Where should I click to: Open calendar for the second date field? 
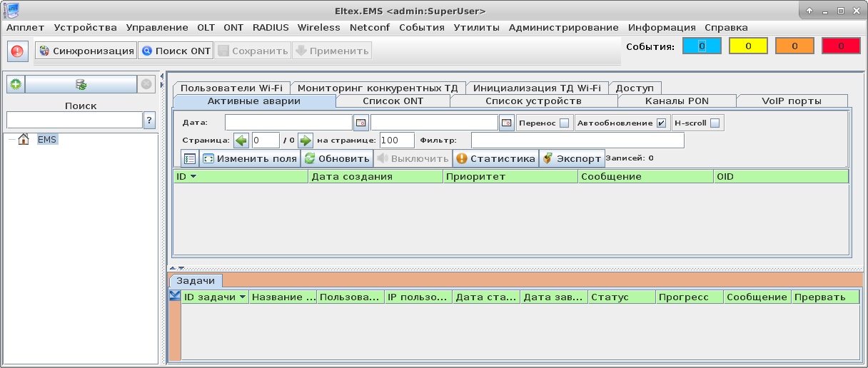pos(507,123)
